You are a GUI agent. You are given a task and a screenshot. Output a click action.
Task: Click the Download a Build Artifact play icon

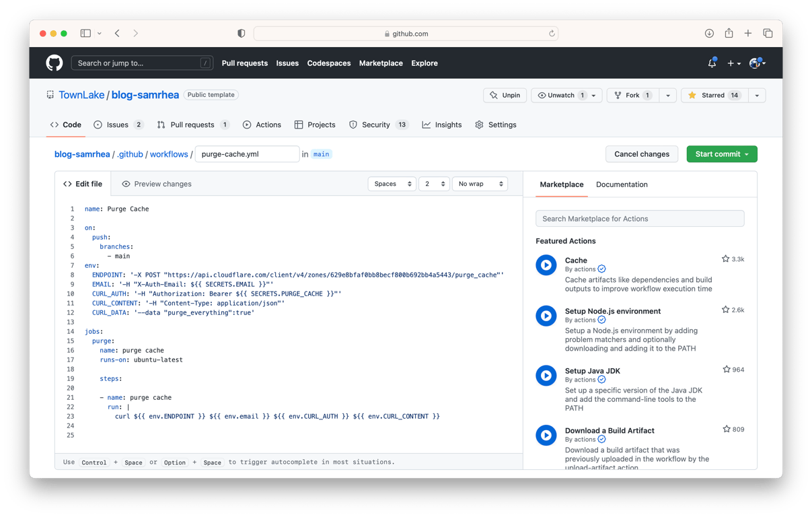point(546,436)
